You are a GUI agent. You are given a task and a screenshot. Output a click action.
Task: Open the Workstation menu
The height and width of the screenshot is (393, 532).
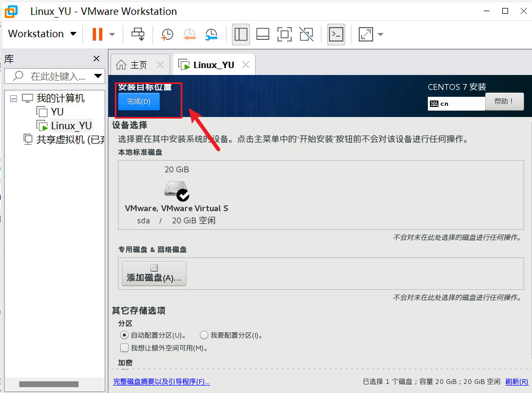tap(42, 34)
